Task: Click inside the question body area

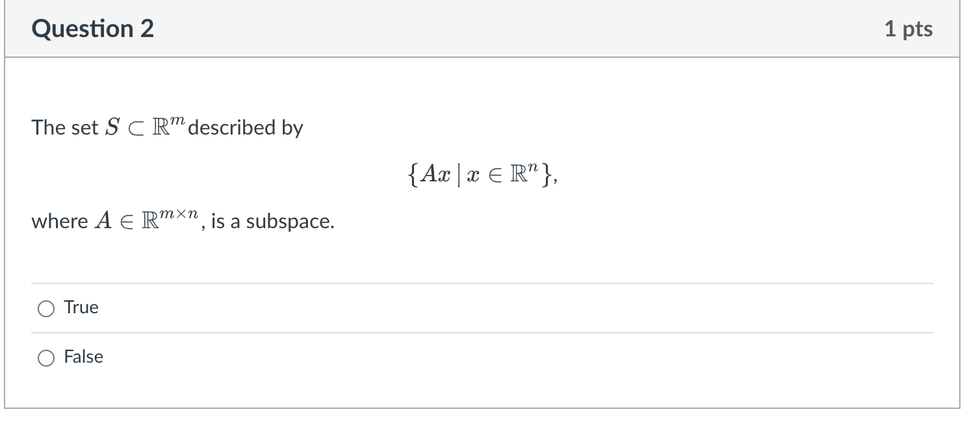Action: pos(481,195)
